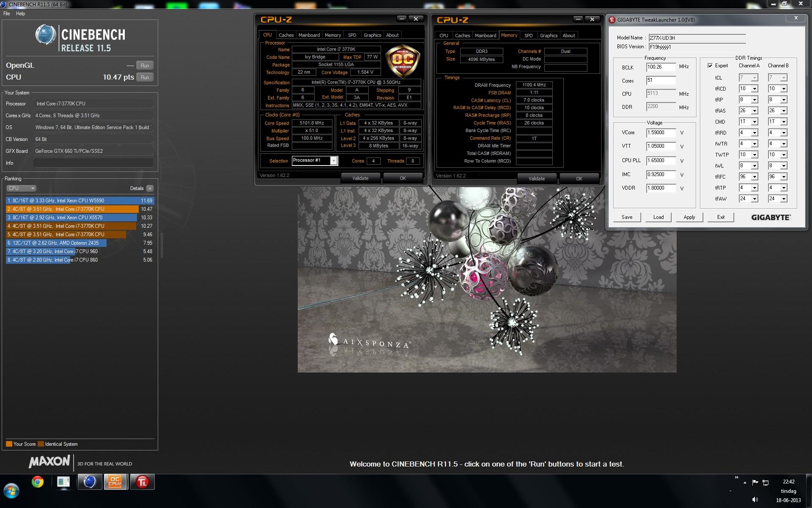Viewport: 812px width, 508px height.
Task: Click Exit in TweakLauncher
Action: pos(721,217)
